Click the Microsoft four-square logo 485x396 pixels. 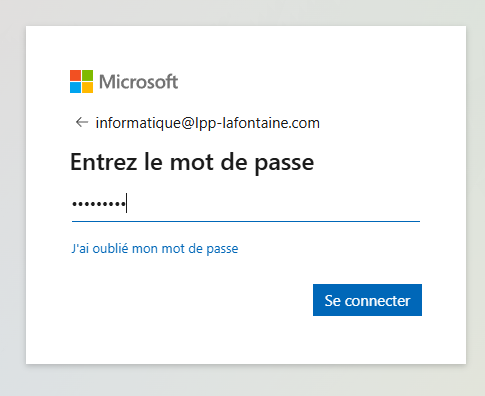coord(81,81)
